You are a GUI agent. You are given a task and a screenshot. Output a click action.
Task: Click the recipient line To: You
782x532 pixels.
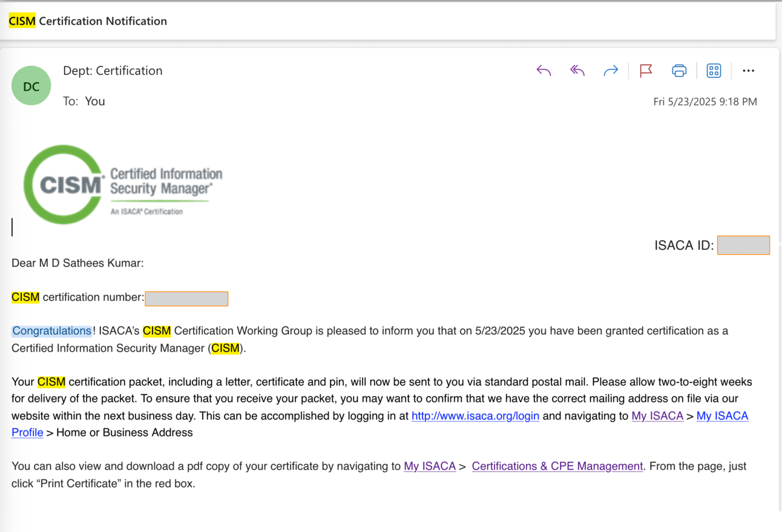click(84, 101)
